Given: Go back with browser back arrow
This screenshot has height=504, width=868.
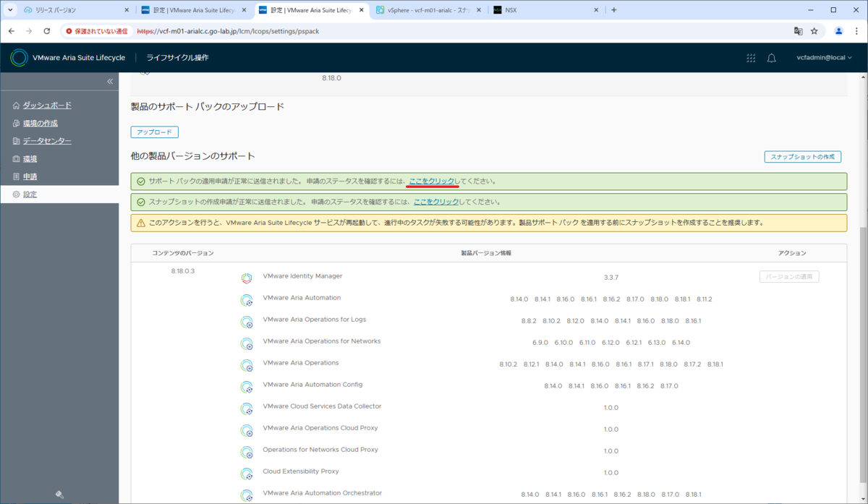Looking at the screenshot, I should click(11, 31).
